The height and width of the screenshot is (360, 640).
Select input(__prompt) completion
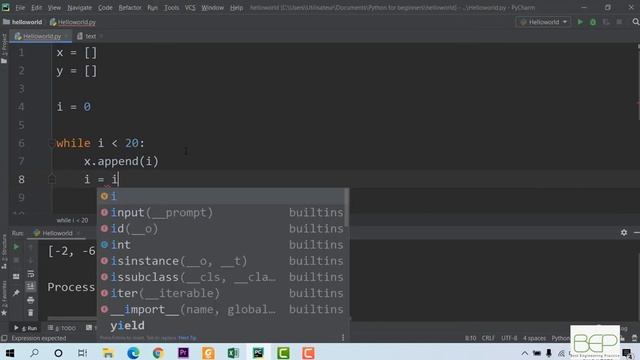[220, 213]
